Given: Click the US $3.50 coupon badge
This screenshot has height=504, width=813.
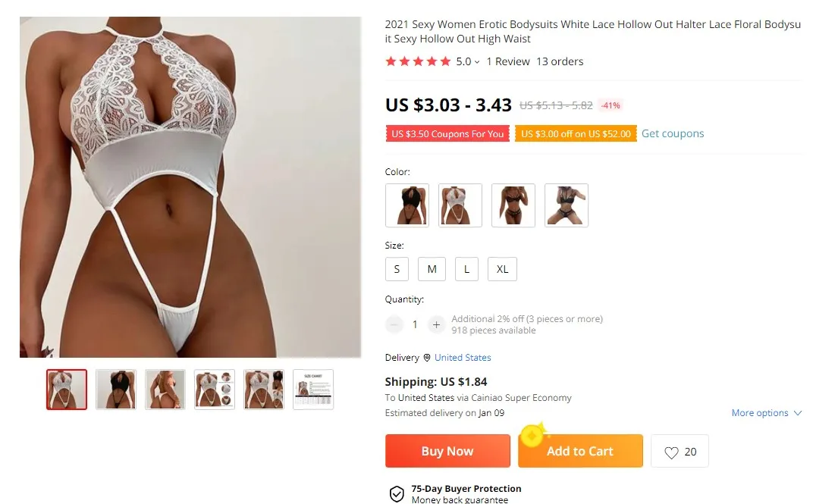Looking at the screenshot, I should click(447, 133).
